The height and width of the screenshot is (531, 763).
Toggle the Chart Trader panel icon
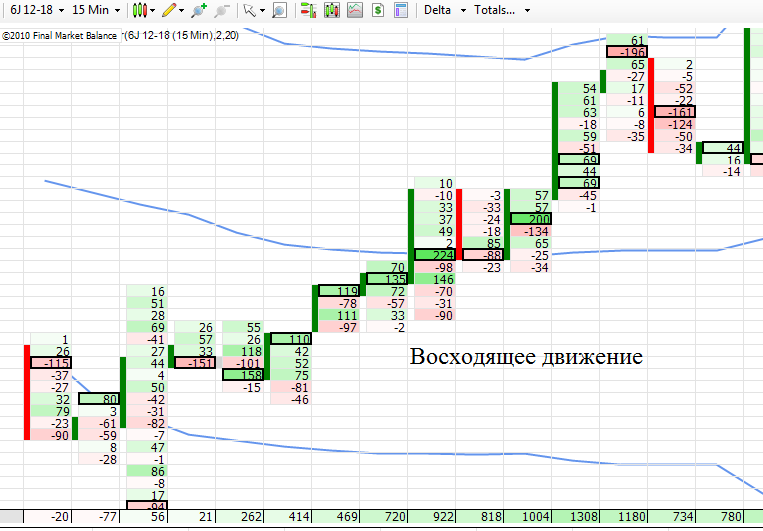[x=309, y=10]
